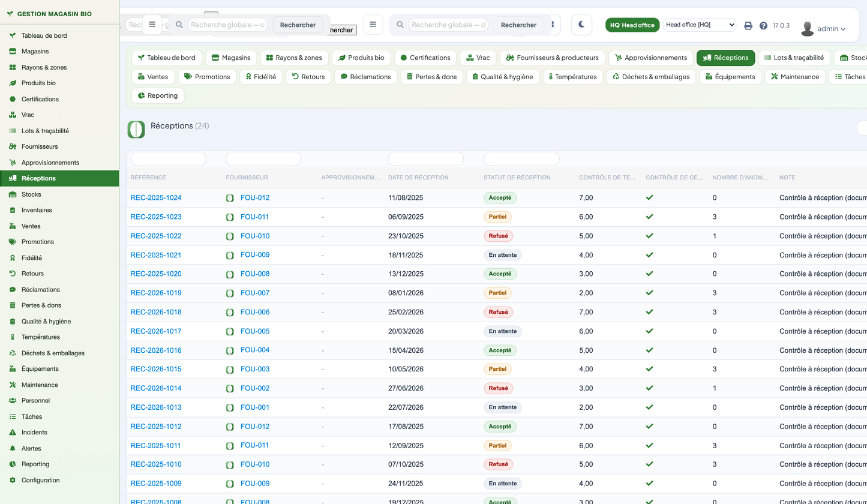Open supplier FOU-010 in row REC-2025-1022
Viewport: 867px width, 504px height.
coord(255,236)
